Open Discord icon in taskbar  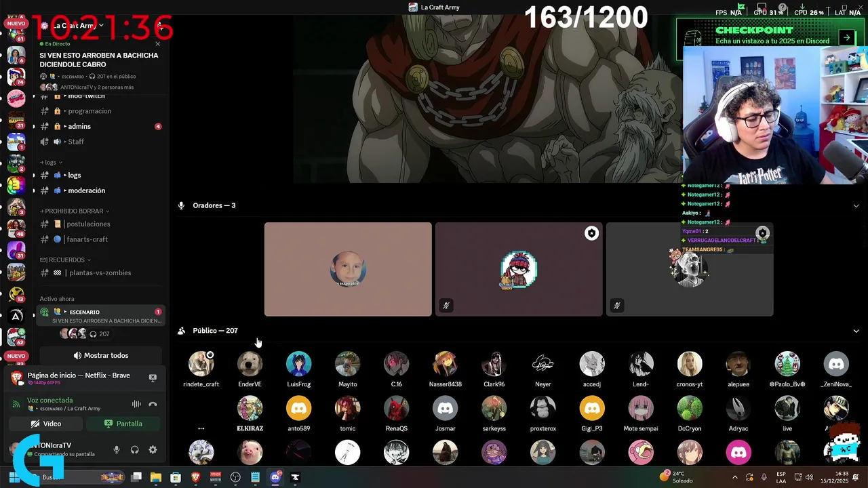pyautogui.click(x=275, y=477)
